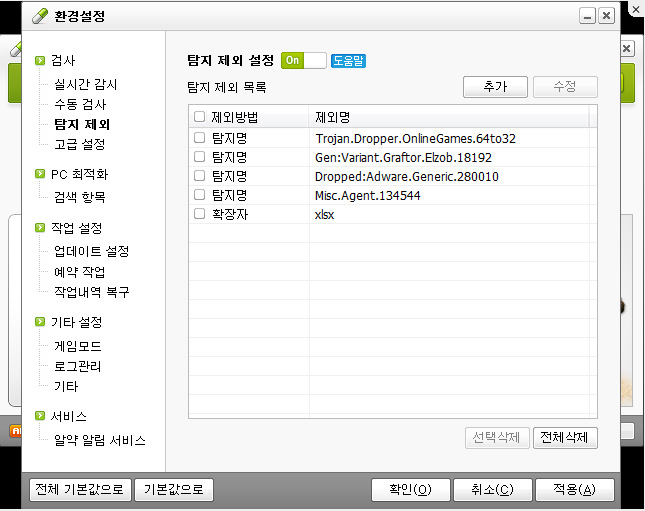Open 실시간 감시 settings page
645x511 pixels.
tap(85, 84)
